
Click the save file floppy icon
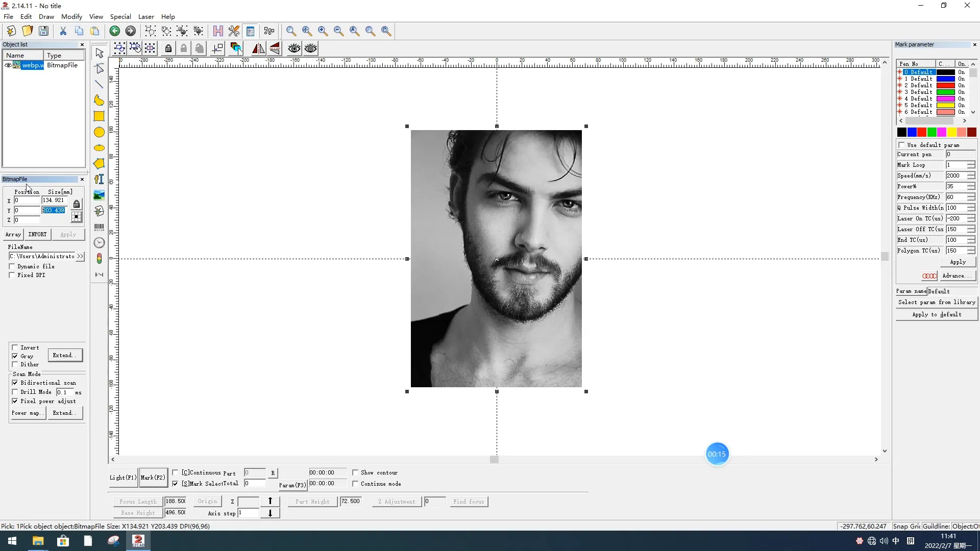[x=44, y=31]
